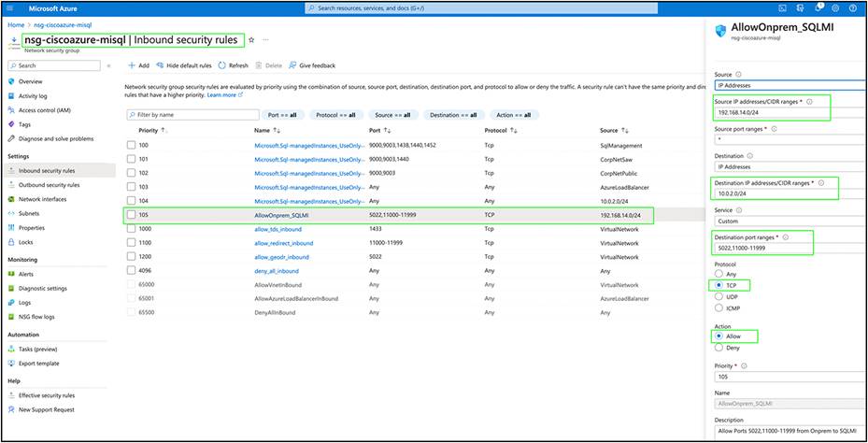Click the Destination == all filter pill
This screenshot has height=443, width=868.
pos(453,115)
